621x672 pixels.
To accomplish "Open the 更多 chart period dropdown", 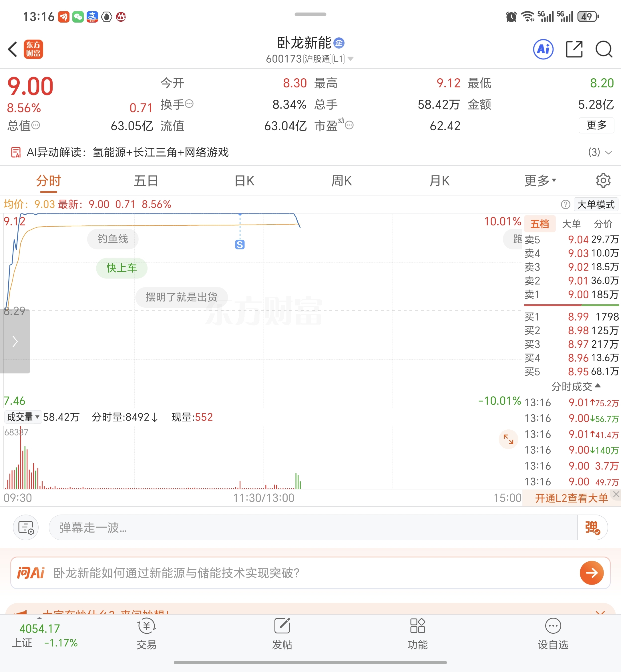I will [x=540, y=181].
